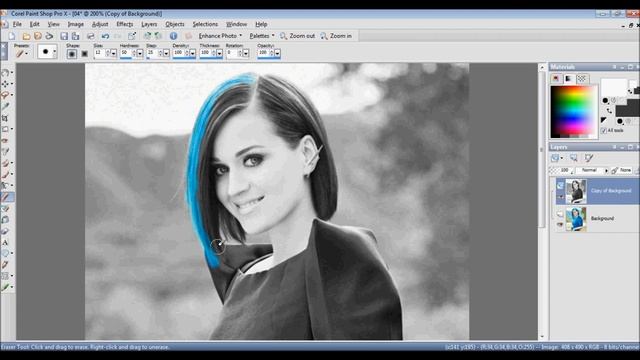Click the blue image information icon

(x=173, y=36)
